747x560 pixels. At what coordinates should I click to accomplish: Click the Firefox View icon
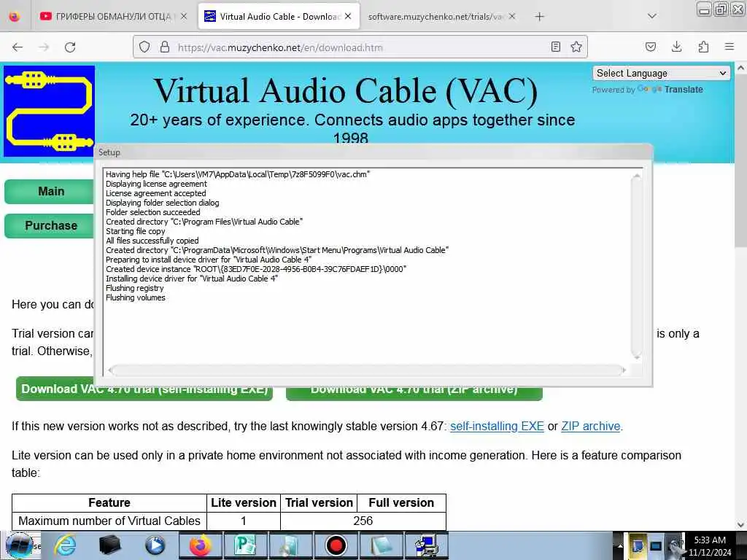15,17
